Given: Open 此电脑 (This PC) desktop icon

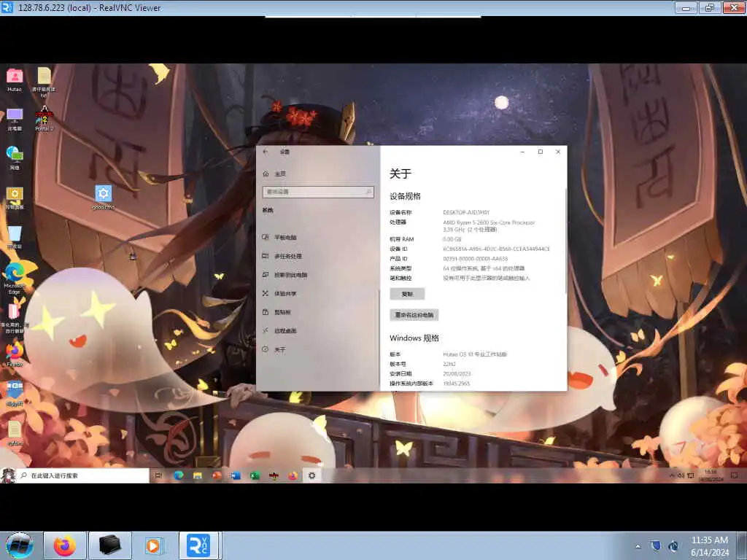Looking at the screenshot, I should pos(15,120).
